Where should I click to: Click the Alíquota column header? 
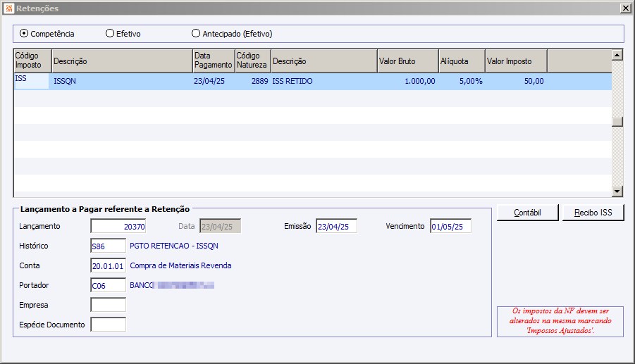[x=462, y=61]
